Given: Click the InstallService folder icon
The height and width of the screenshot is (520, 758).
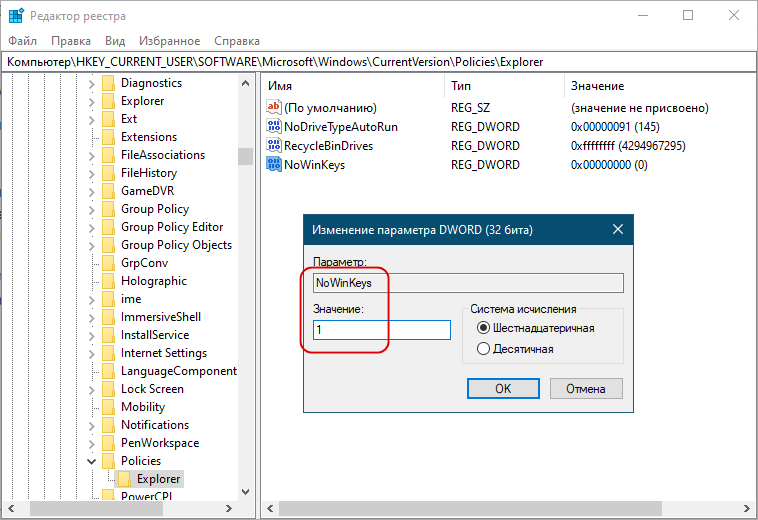Looking at the screenshot, I should [108, 335].
